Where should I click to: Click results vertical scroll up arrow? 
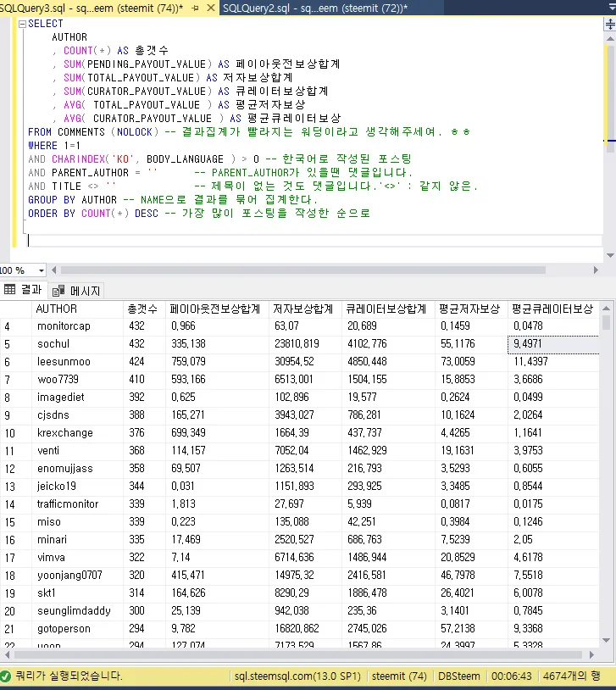click(x=606, y=309)
